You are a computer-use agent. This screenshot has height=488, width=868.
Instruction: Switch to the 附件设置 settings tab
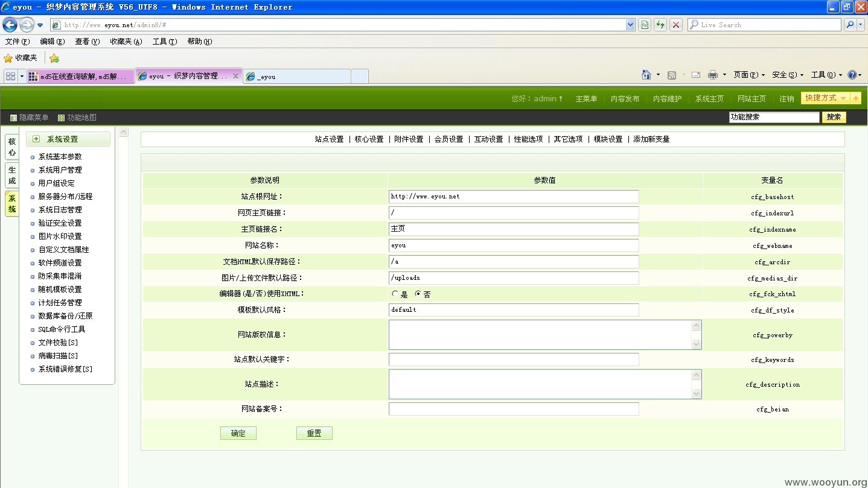click(409, 139)
